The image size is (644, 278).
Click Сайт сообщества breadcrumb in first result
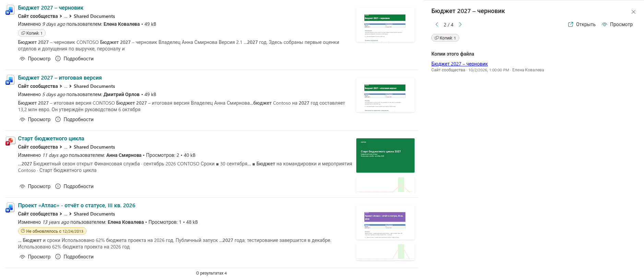coord(38,16)
